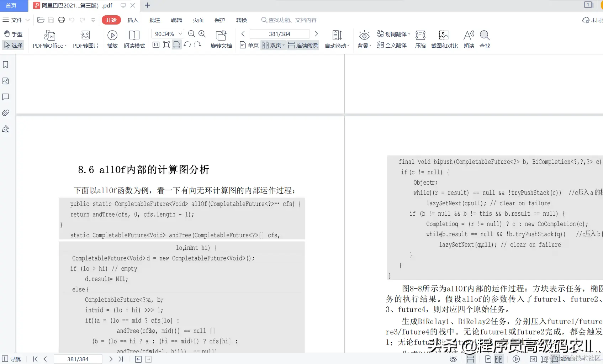Start 朗读 read-aloud for the document
Viewport: 603px width, 364px height.
pyautogui.click(x=469, y=39)
